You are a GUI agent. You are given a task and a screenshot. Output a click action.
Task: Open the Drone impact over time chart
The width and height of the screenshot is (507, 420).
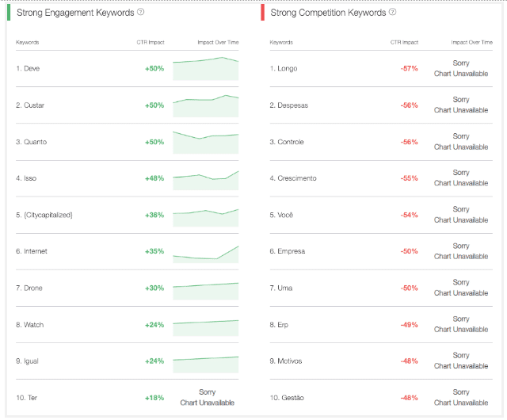[x=206, y=291]
